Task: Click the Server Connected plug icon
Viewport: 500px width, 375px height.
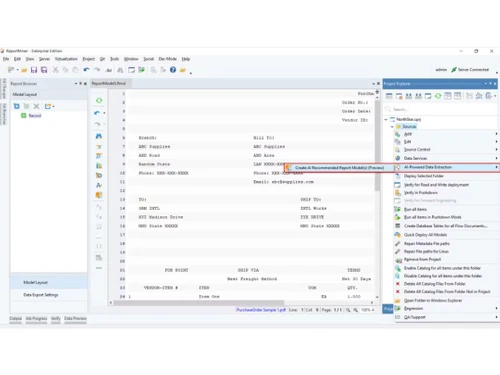Action: (454, 70)
